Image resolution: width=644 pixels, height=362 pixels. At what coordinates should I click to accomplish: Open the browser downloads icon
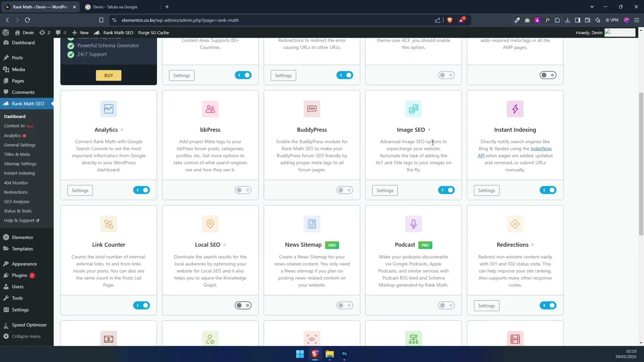(568, 20)
